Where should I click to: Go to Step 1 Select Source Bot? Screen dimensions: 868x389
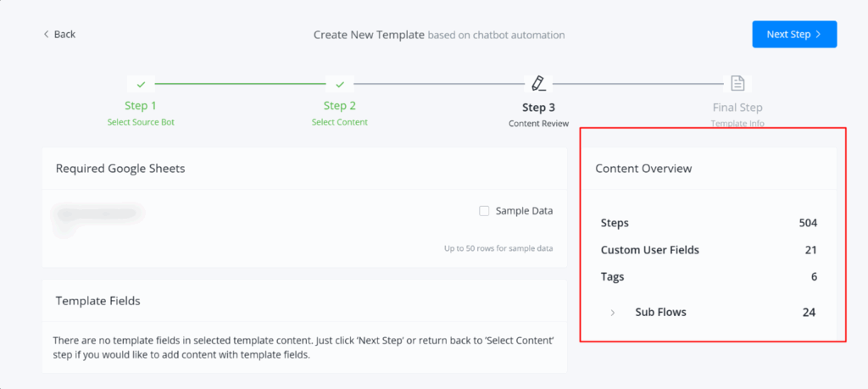coord(141,114)
